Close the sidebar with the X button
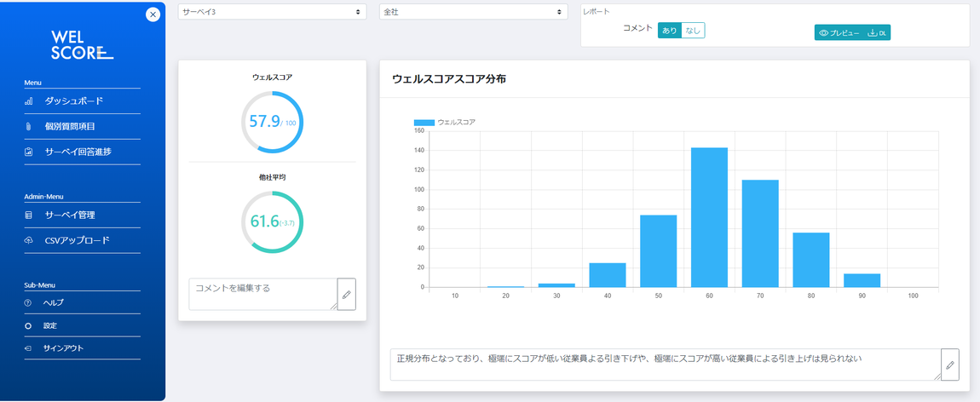 pyautogui.click(x=153, y=14)
